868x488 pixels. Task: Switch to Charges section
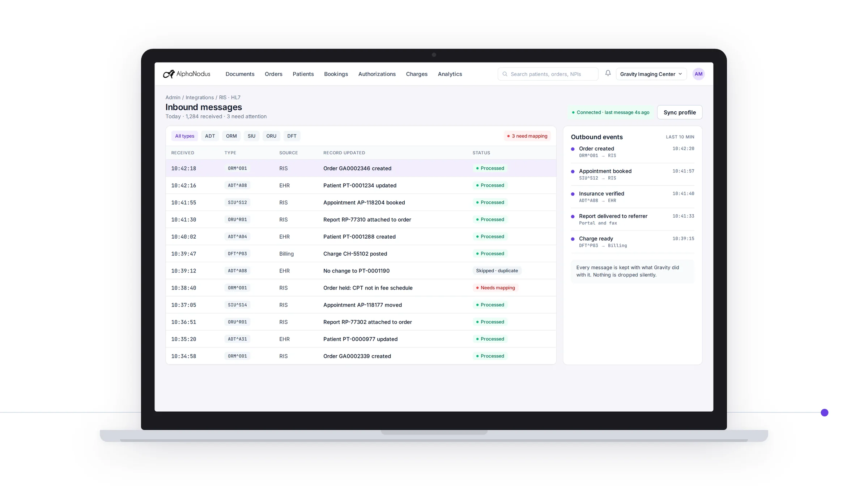pyautogui.click(x=417, y=74)
